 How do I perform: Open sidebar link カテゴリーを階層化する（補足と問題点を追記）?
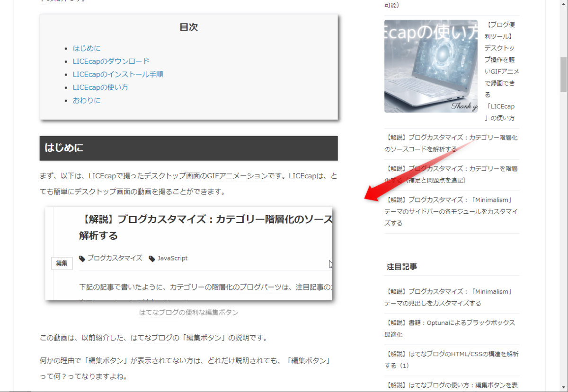pos(451,174)
